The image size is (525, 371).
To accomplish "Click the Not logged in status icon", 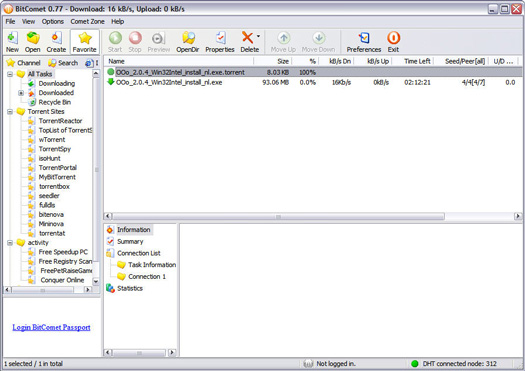I will tap(308, 364).
